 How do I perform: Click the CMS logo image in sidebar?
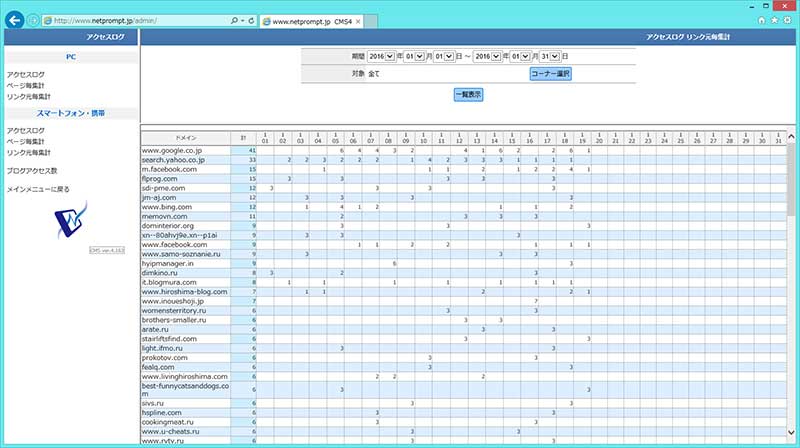[71, 219]
